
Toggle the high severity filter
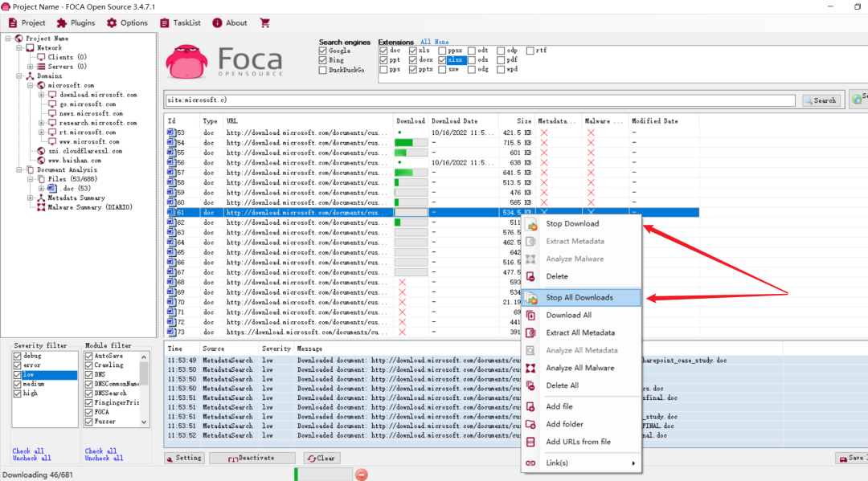17,393
